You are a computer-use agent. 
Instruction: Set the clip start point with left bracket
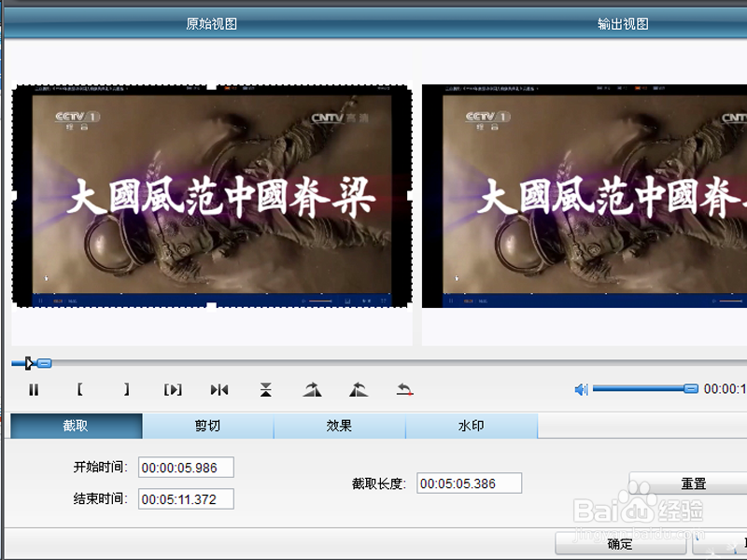click(x=79, y=389)
